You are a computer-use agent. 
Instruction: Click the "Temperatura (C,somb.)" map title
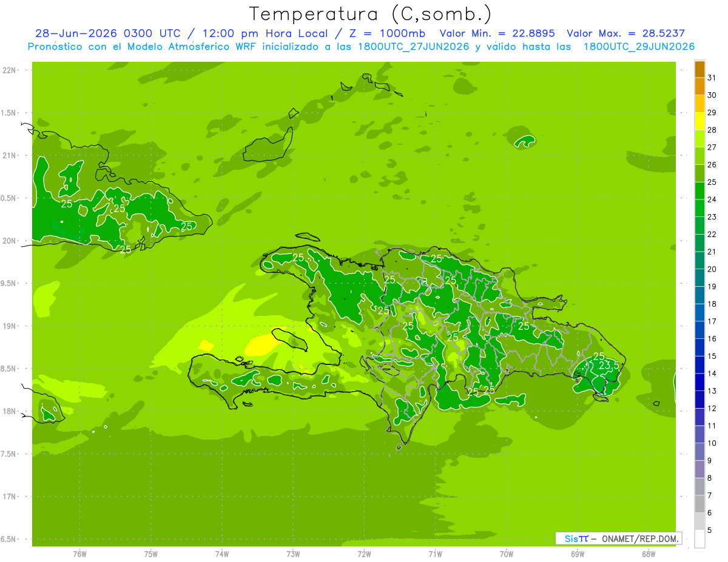coord(371,14)
